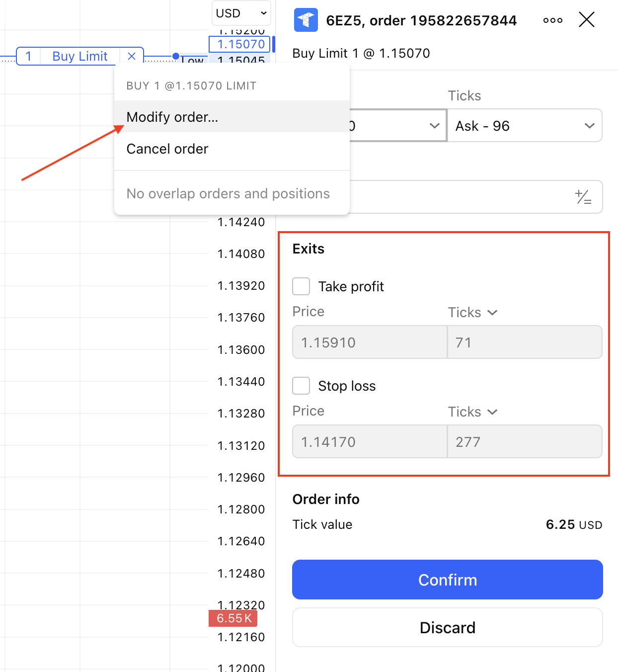Viewport: 618px width, 672px height.
Task: Click the Buy Limit label on chart
Action: click(79, 56)
